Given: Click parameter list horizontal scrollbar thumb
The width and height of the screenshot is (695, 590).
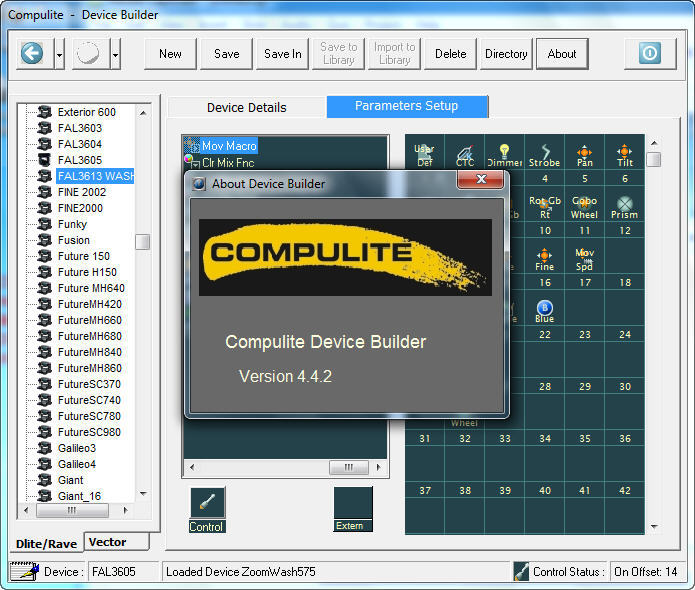Looking at the screenshot, I should click(348, 467).
